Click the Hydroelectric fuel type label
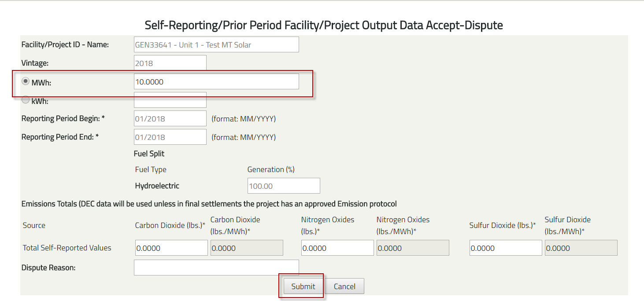The image size is (644, 301). point(157,186)
